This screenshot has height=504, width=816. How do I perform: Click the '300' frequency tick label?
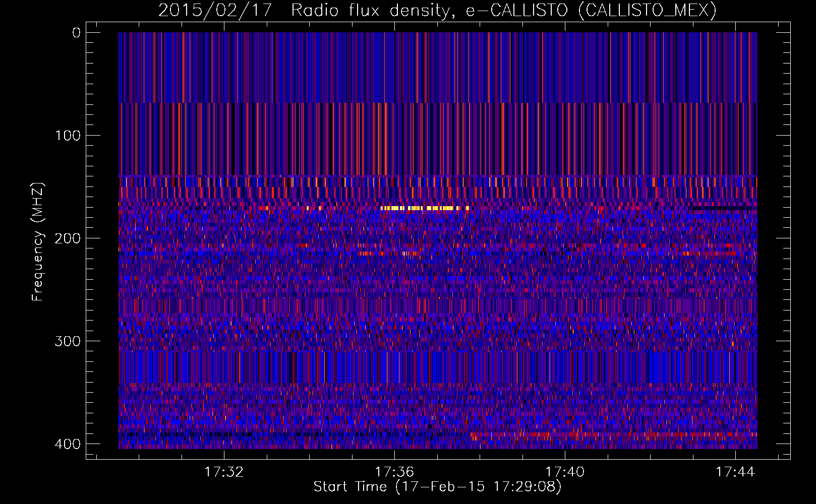pos(67,341)
